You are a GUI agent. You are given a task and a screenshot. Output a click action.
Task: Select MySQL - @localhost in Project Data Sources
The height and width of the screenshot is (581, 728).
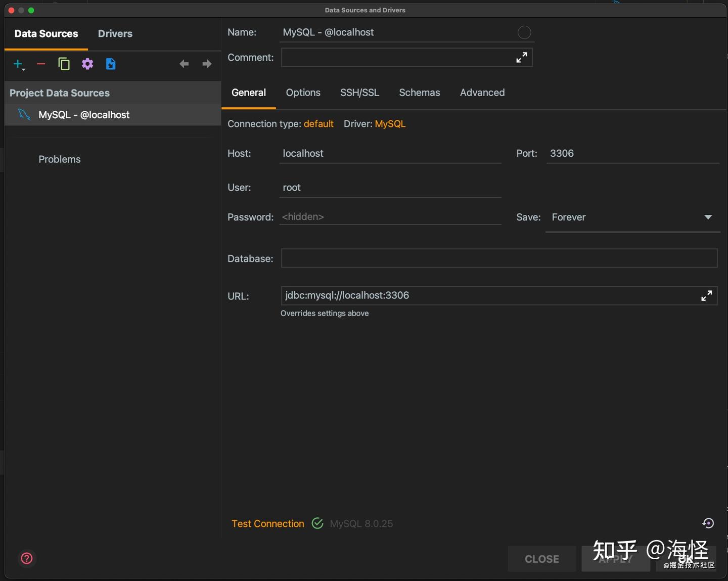click(84, 114)
